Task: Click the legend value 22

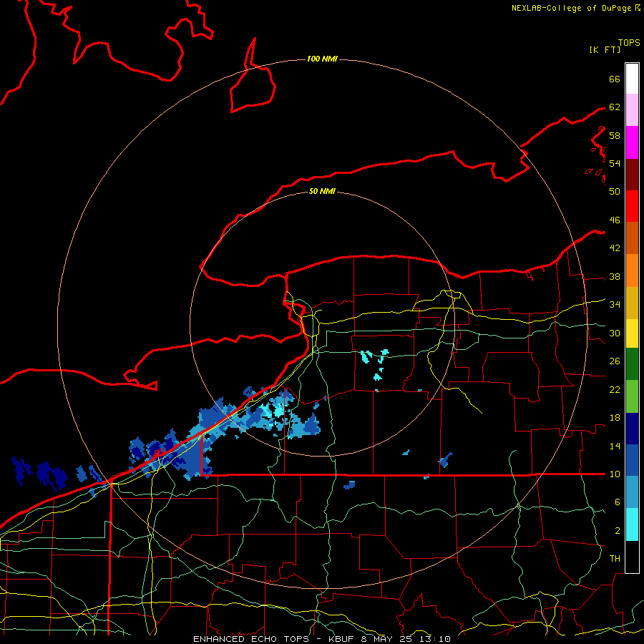Action: tap(615, 389)
